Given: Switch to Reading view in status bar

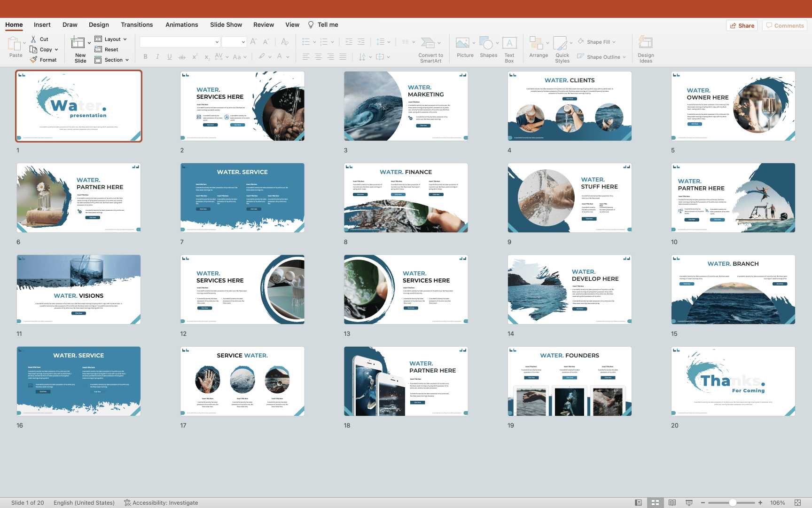Looking at the screenshot, I should point(672,502).
